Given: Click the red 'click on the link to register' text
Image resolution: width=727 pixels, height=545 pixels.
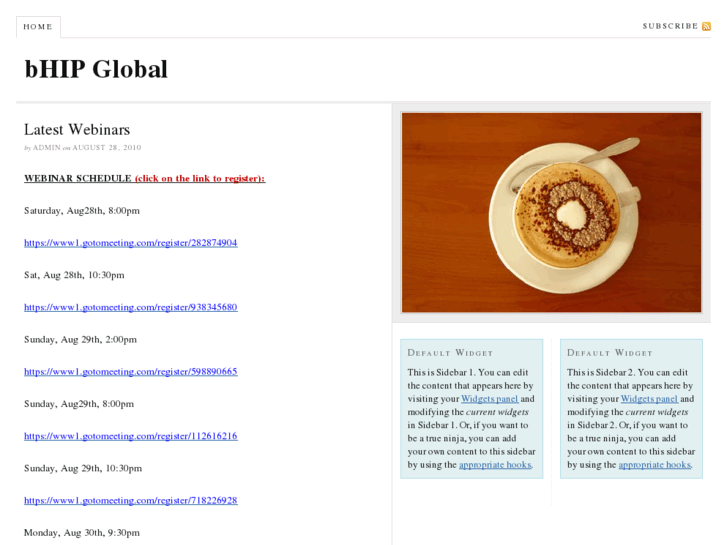Looking at the screenshot, I should click(x=200, y=179).
